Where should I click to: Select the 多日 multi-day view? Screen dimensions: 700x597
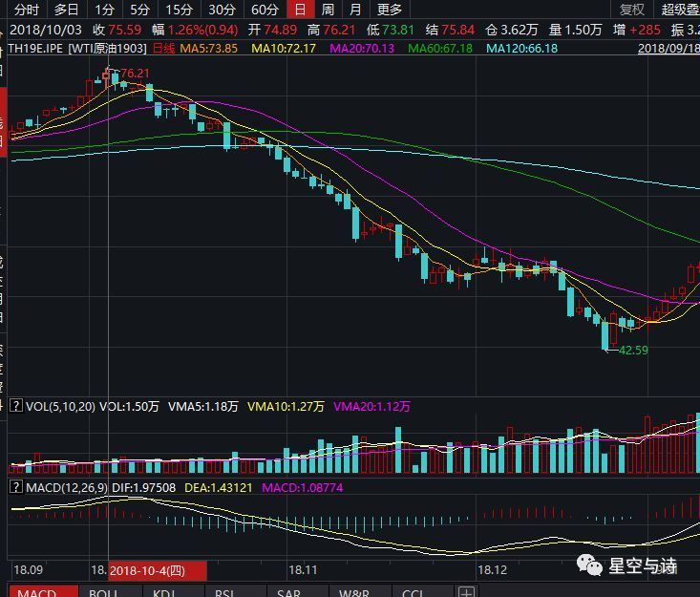pos(66,10)
